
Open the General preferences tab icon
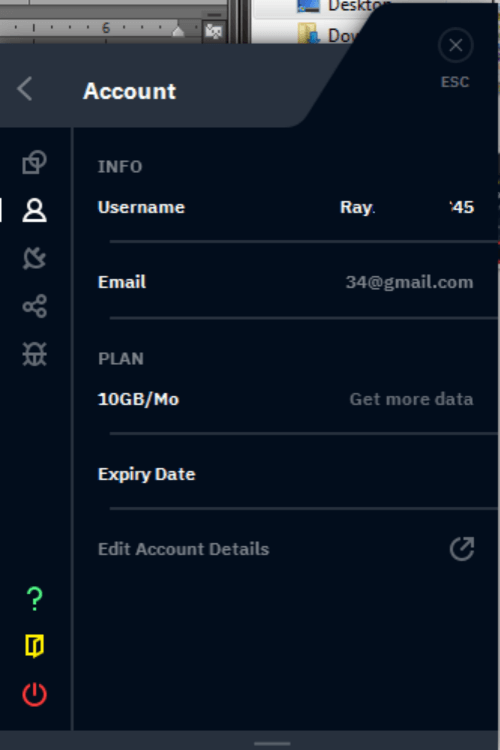(x=34, y=162)
